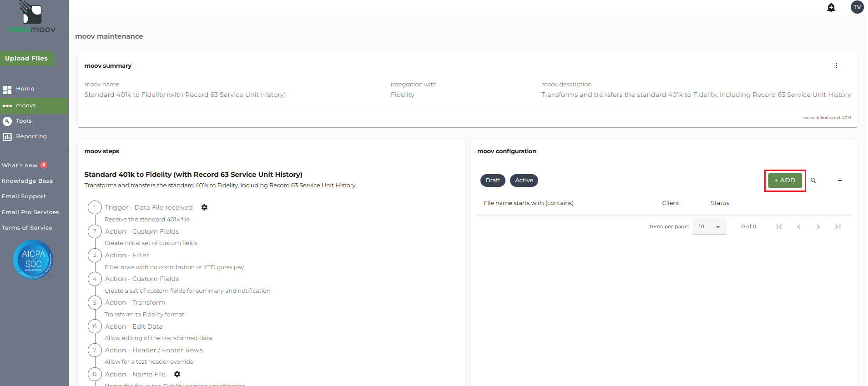Open Action - Edit Data step
This screenshot has height=386, width=868.
[x=134, y=326]
